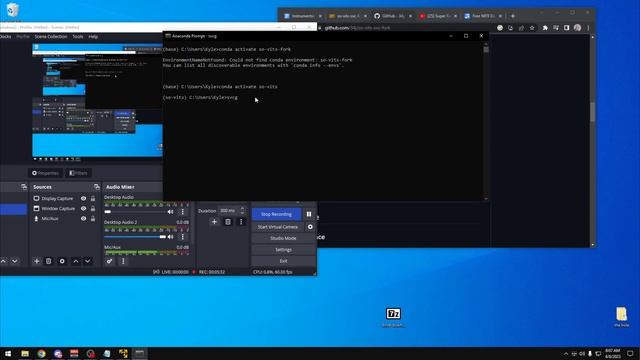Click the Anaconda Prompt vertical scrollbar
This screenshot has height=360, width=640.
(x=486, y=122)
